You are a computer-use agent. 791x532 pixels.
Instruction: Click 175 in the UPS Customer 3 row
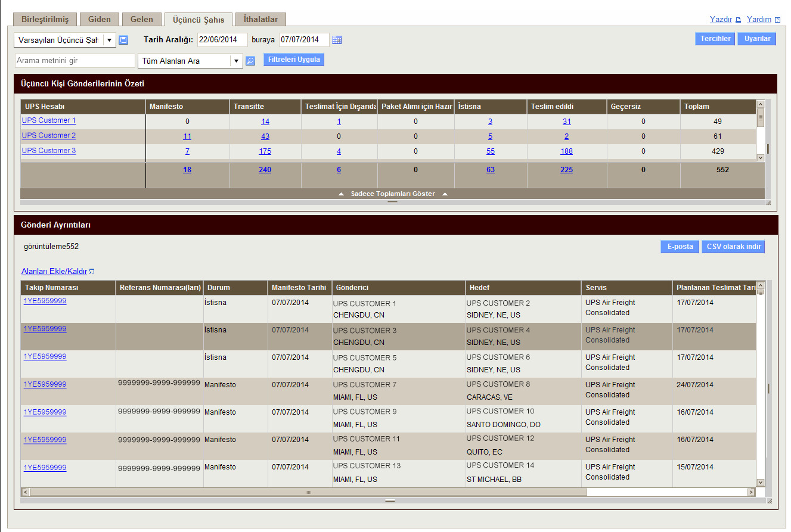(265, 151)
